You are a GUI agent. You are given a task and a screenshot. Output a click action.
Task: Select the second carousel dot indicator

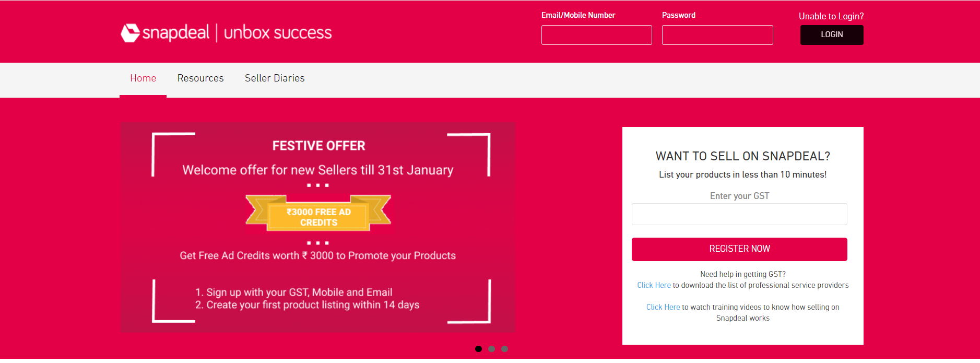click(x=491, y=349)
